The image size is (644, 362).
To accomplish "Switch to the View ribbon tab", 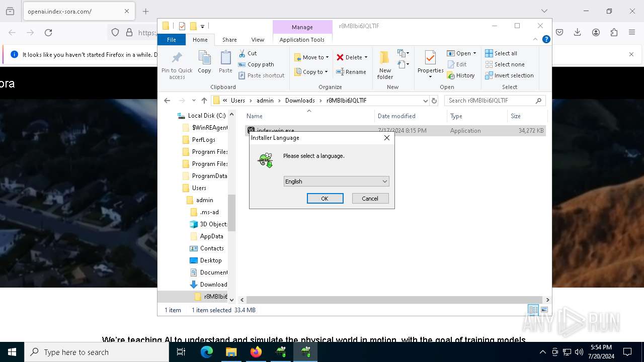I will (258, 40).
